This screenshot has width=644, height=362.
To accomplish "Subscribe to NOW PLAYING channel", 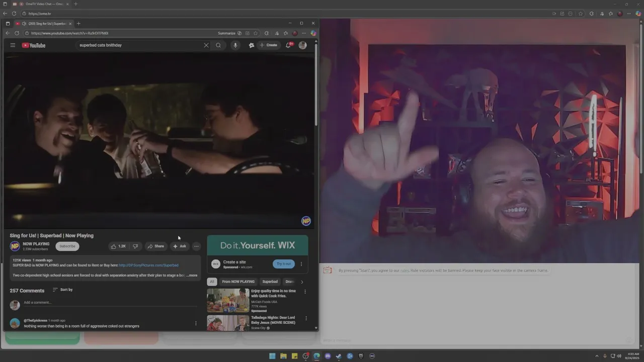I will click(67, 246).
